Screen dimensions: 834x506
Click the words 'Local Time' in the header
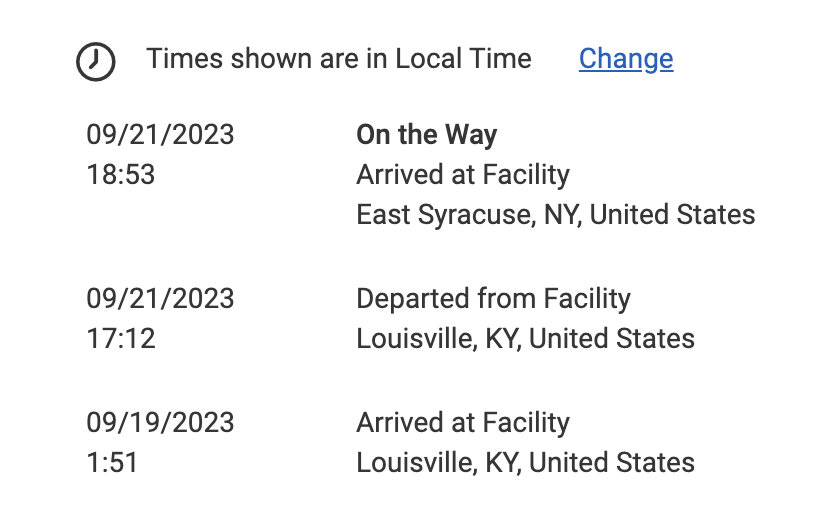coord(463,59)
